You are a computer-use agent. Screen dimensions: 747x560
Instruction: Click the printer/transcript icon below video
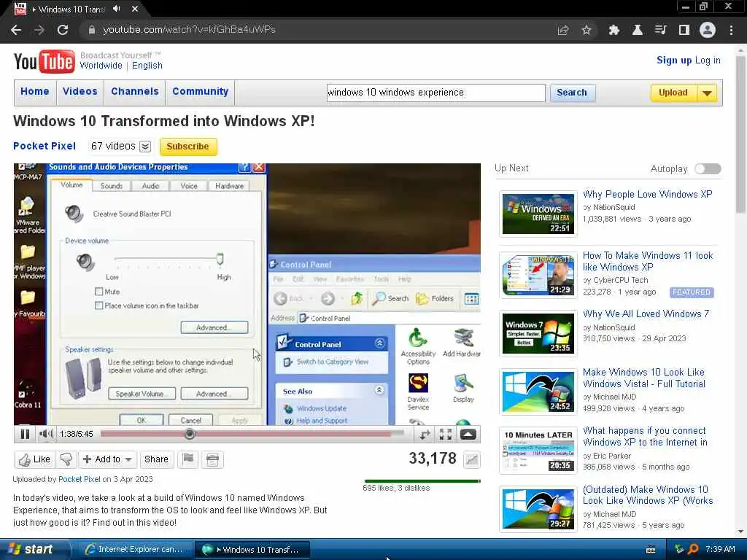click(x=212, y=459)
